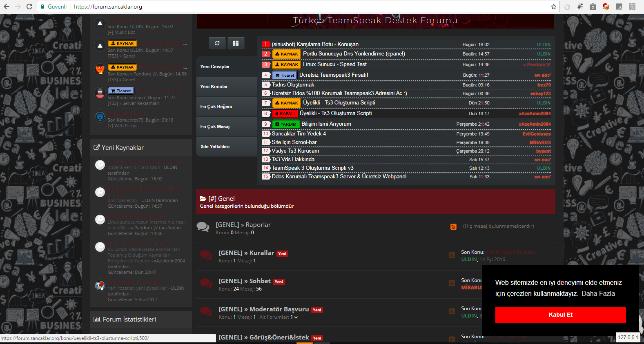Open topic Ücretsiz Teamspeak3 Fırsatı!

(334, 75)
